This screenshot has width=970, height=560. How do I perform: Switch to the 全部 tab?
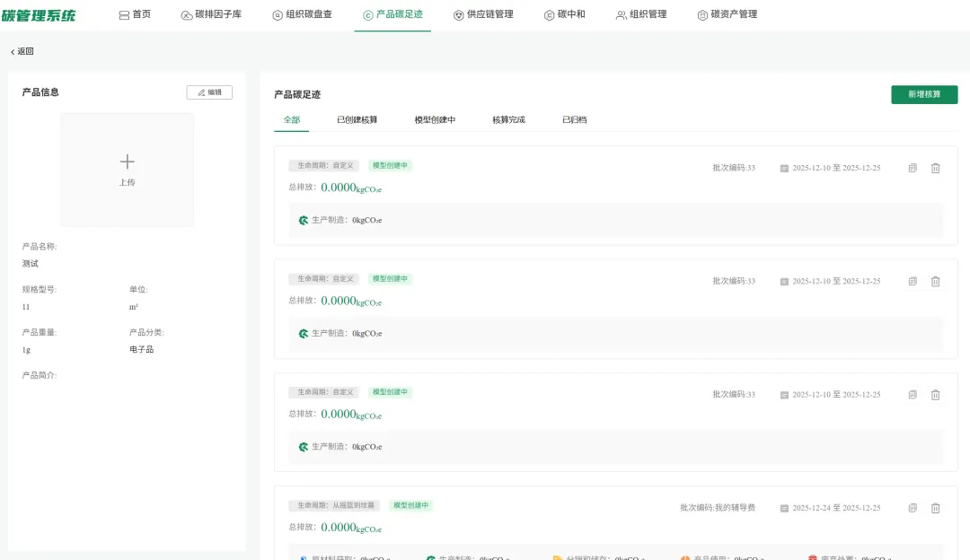click(x=291, y=120)
